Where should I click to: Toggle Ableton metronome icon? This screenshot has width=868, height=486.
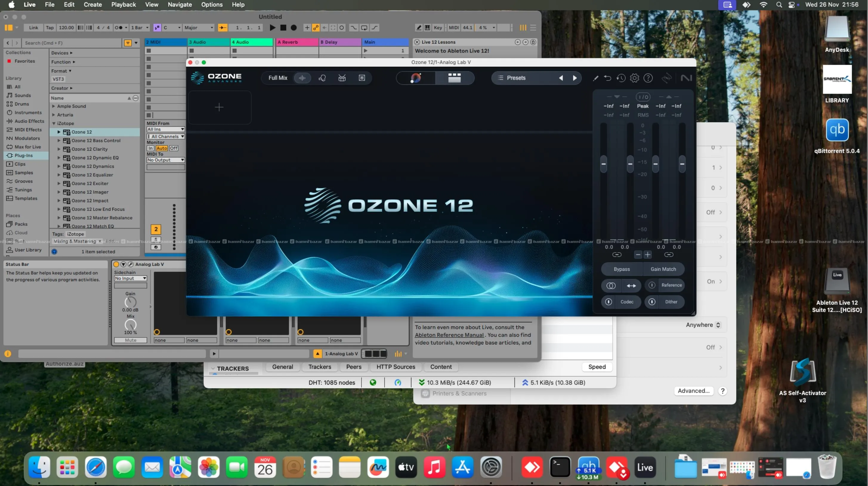(118, 28)
